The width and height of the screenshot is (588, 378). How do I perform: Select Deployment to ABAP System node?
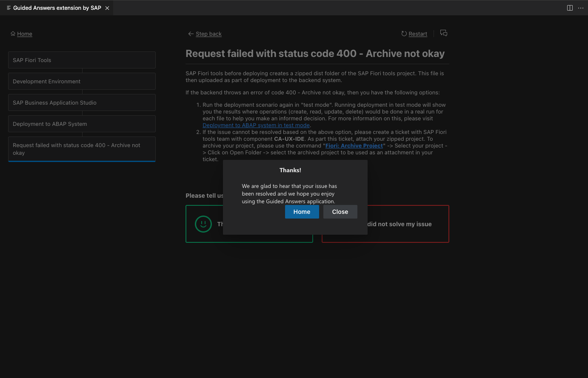click(x=82, y=124)
